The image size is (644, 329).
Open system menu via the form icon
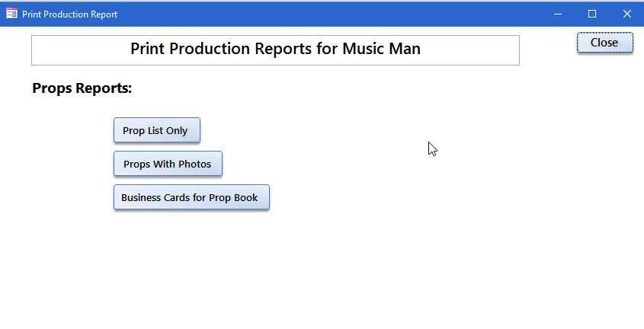pyautogui.click(x=12, y=14)
